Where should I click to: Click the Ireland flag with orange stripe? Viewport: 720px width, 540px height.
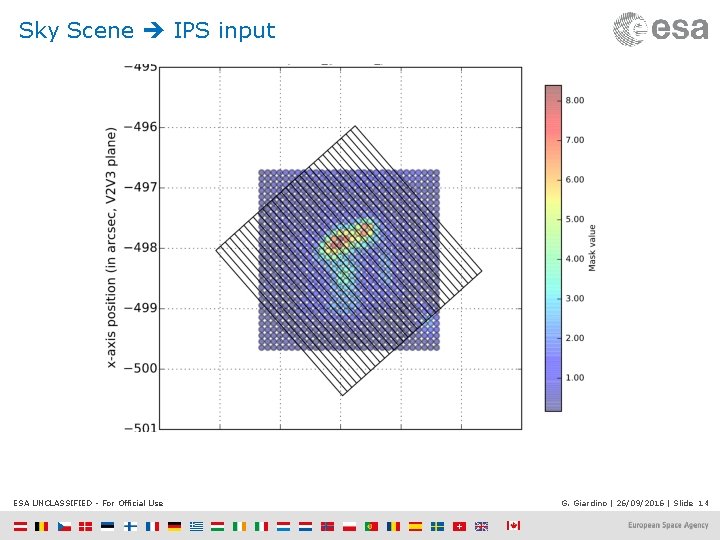240,526
